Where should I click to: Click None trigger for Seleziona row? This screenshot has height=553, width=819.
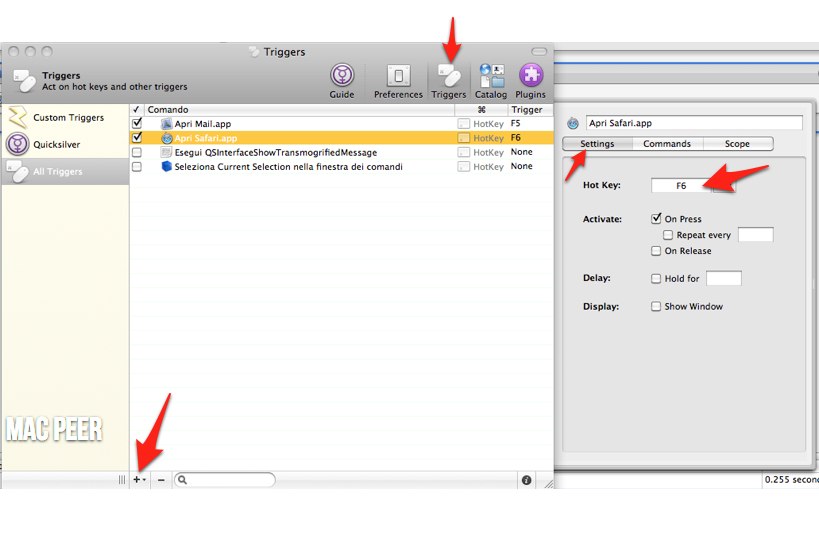[521, 166]
